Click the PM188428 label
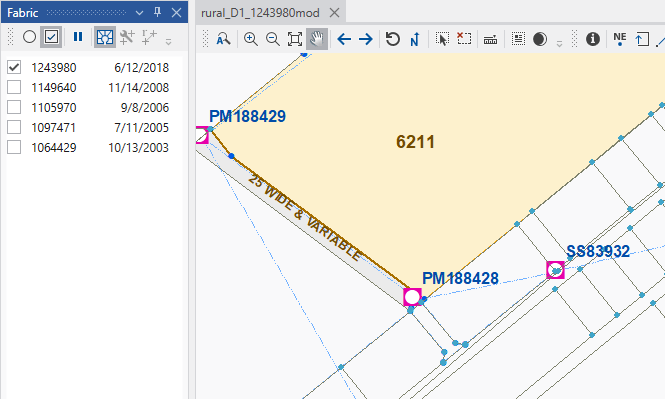The width and height of the screenshot is (665, 399). point(460,279)
